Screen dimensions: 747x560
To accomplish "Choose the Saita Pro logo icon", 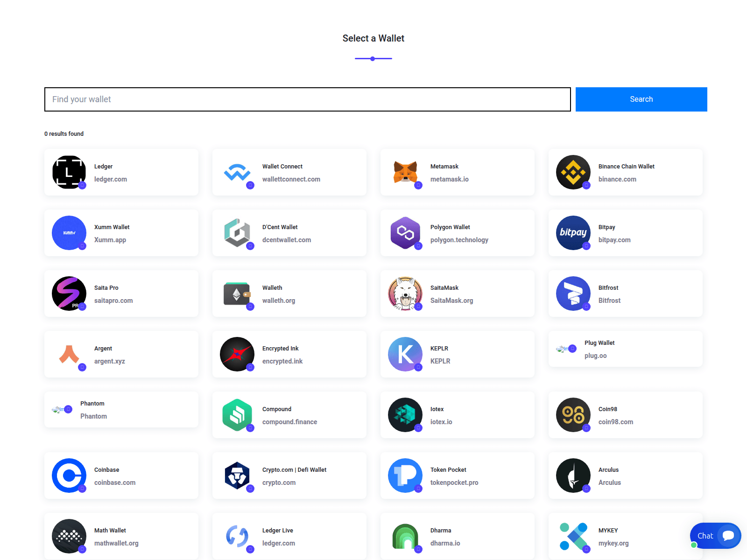I will tap(69, 294).
